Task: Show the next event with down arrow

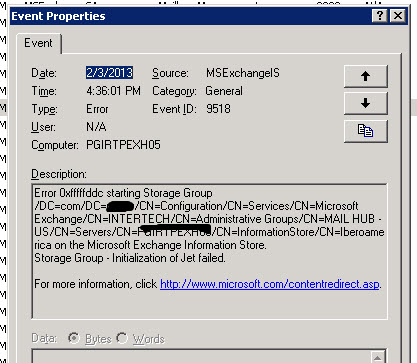Action: coord(366,103)
